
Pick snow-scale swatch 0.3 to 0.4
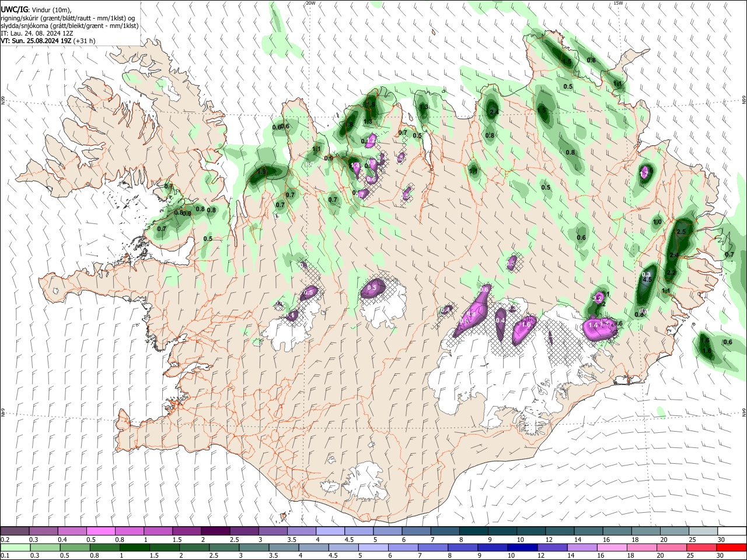pos(43,531)
